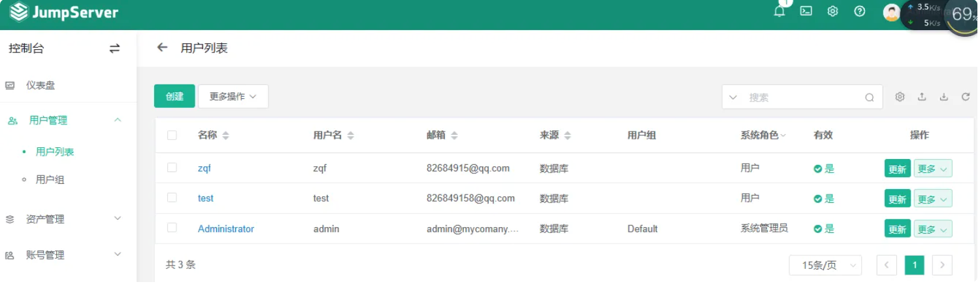Select page 1 in pagination
Viewport: 980px width, 301px height.
click(x=915, y=265)
